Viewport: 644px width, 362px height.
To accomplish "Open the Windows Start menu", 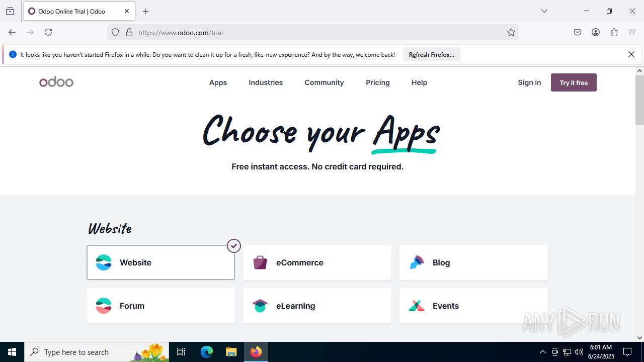I will click(x=12, y=352).
